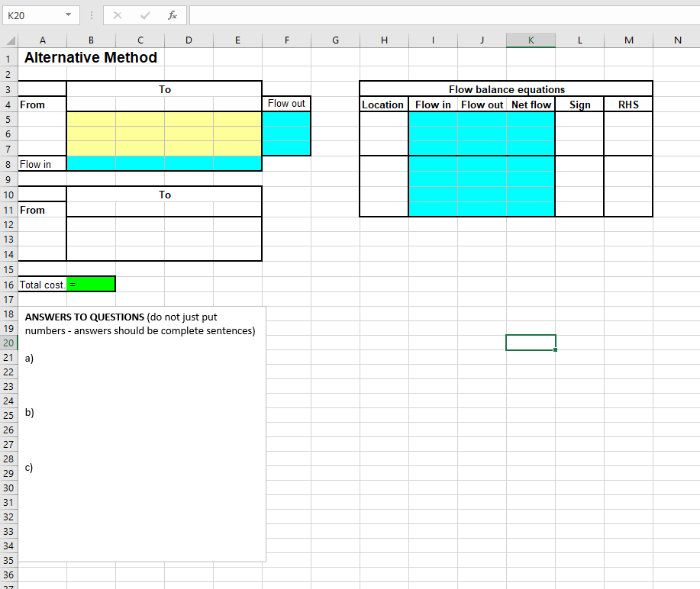Image resolution: width=700 pixels, height=589 pixels.
Task: Click the 'Total cost.' label cell
Action: (43, 285)
